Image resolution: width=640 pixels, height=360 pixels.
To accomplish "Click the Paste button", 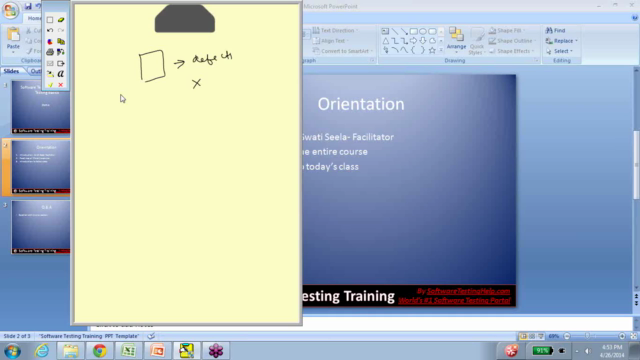I will 13,37.
